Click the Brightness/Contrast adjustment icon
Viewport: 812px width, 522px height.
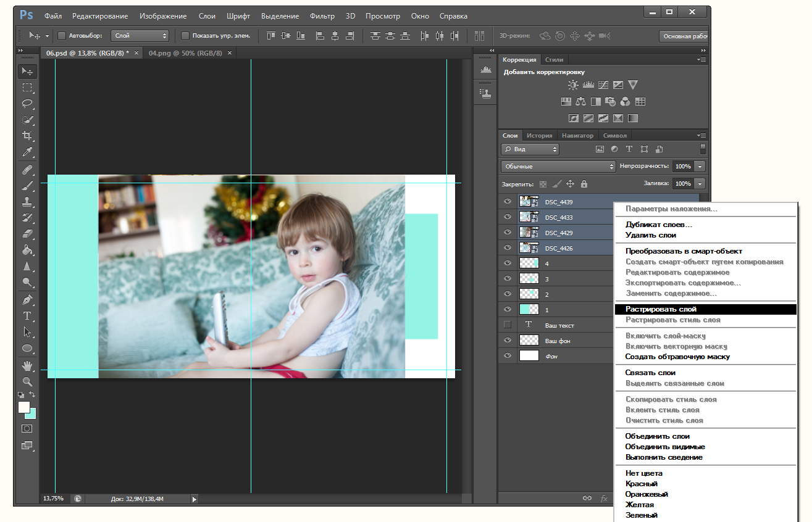(574, 85)
